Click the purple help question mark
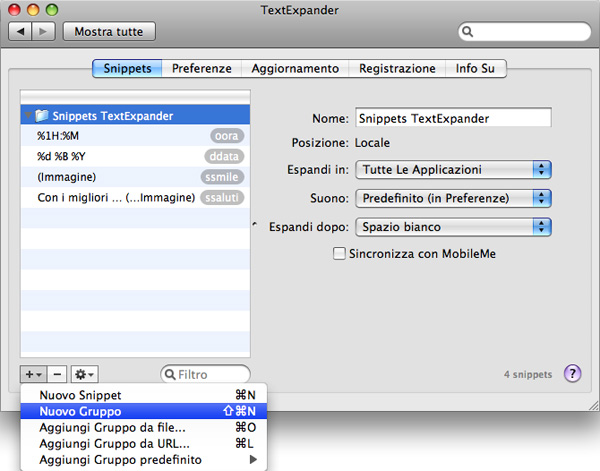The width and height of the screenshot is (600, 471). (x=573, y=374)
